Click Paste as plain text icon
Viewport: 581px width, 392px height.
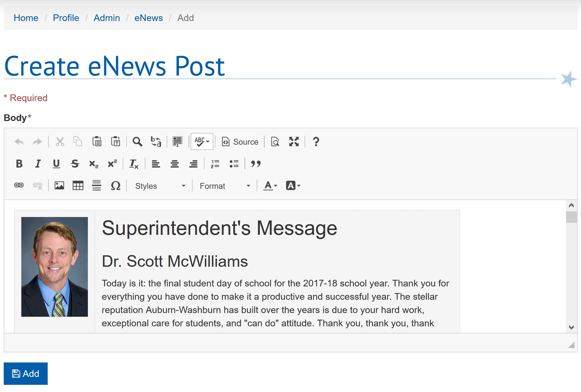coord(116,142)
